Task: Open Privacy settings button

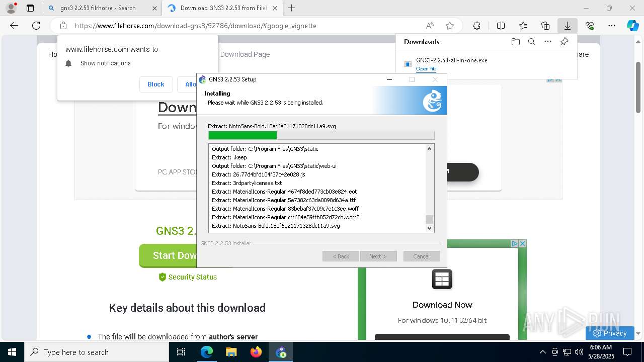Action: click(x=610, y=333)
